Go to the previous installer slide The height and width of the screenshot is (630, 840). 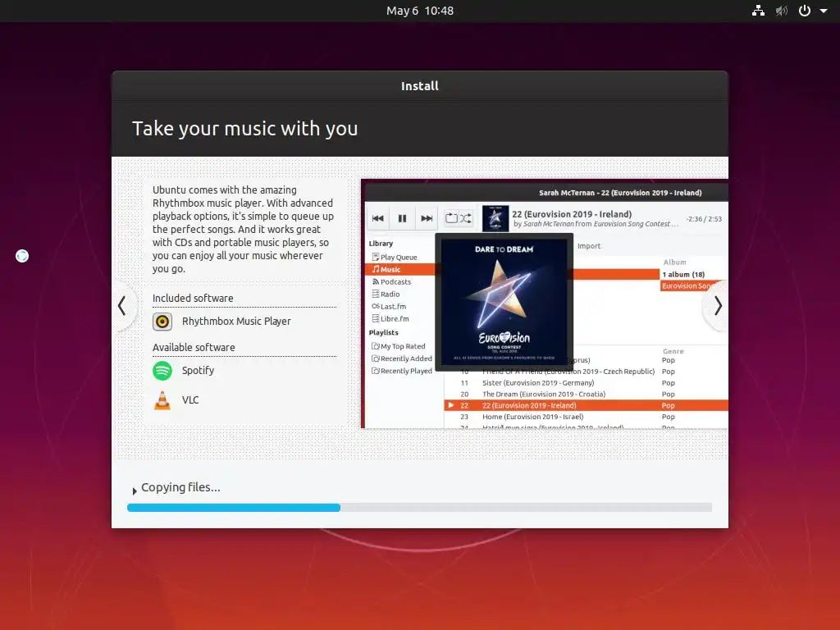pos(122,306)
